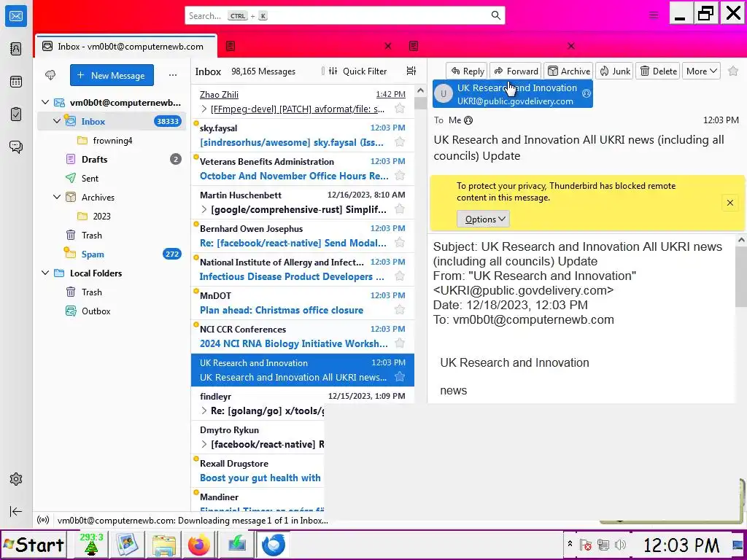747x560 pixels.
Task: Open Thunderbird Settings gear icon
Action: pos(16,479)
